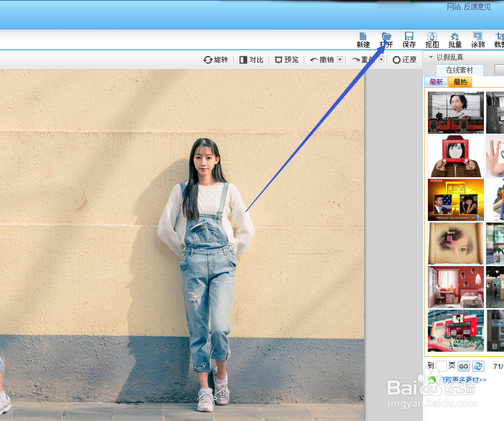Open a file with the 打开 icon

[x=387, y=40]
